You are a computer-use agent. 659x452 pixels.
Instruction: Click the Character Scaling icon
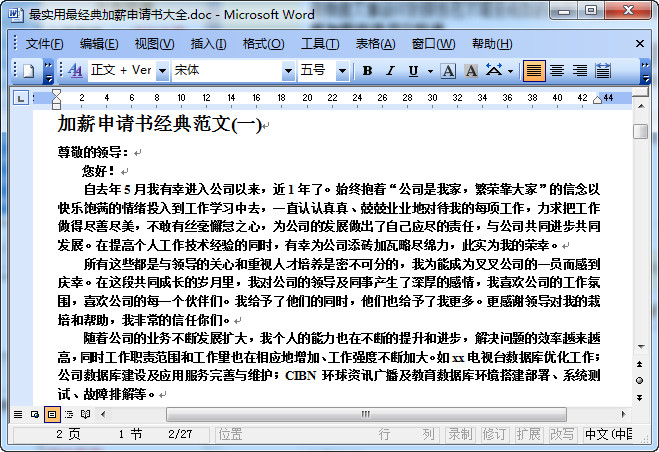(494, 70)
